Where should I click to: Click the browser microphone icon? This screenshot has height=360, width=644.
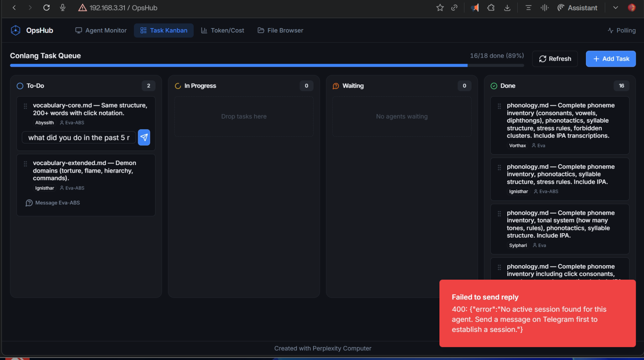[63, 8]
